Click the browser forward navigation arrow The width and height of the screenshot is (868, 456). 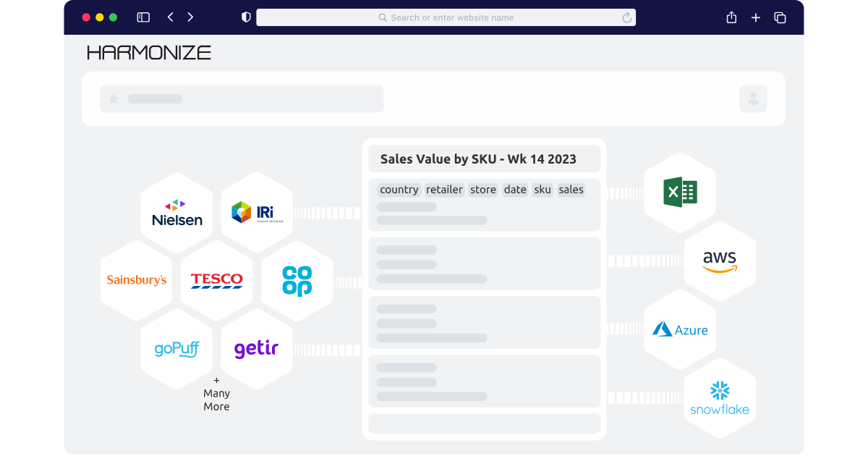(x=190, y=17)
